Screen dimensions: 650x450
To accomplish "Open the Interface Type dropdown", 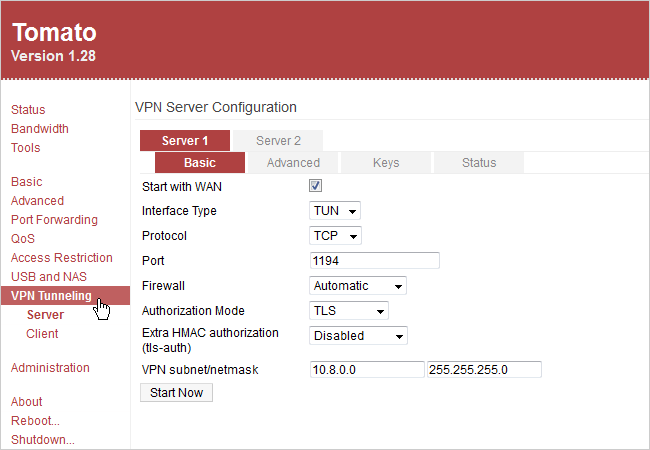I will (335, 211).
